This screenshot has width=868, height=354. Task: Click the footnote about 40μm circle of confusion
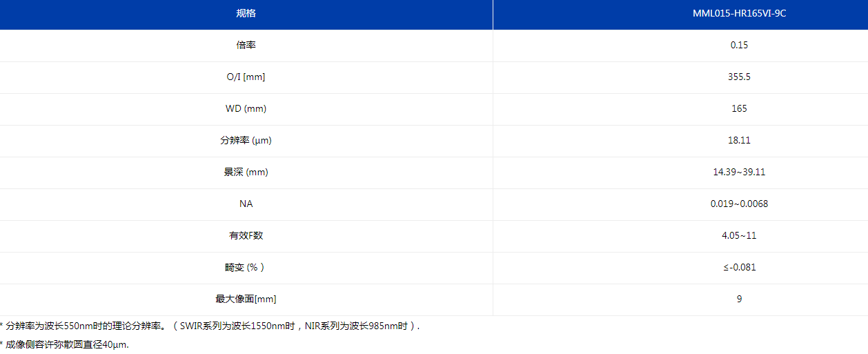tap(64, 344)
